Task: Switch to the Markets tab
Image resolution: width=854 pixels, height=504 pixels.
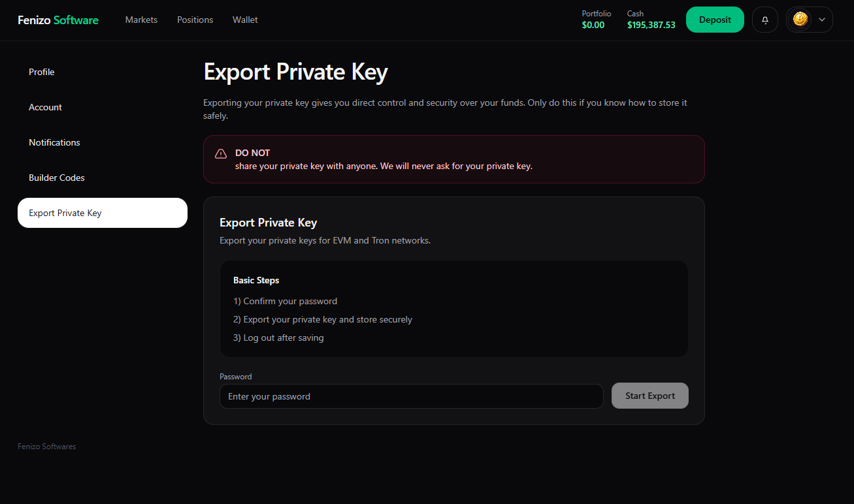Action: pyautogui.click(x=141, y=20)
